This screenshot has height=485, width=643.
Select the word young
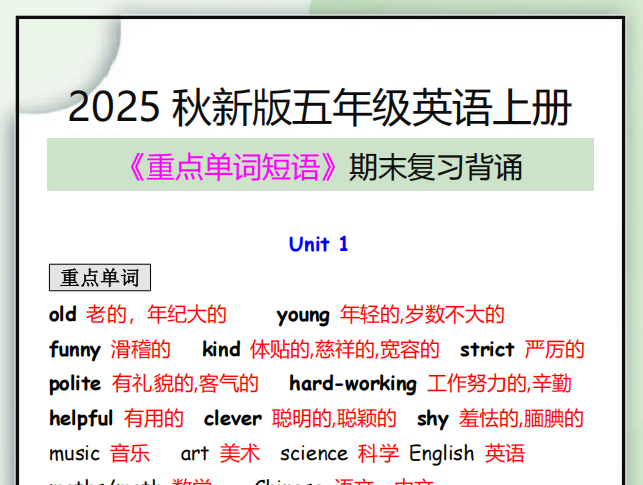coord(303,315)
